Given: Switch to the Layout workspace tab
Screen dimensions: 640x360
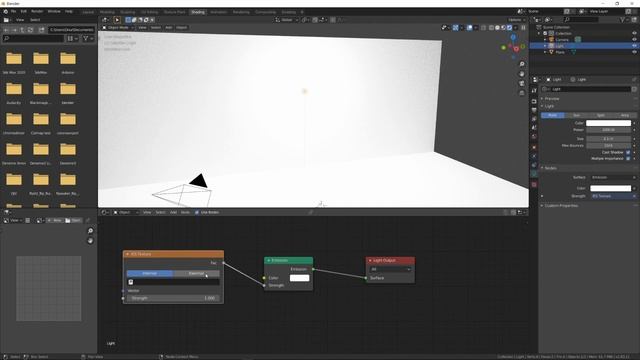Looking at the screenshot, I should coord(88,12).
